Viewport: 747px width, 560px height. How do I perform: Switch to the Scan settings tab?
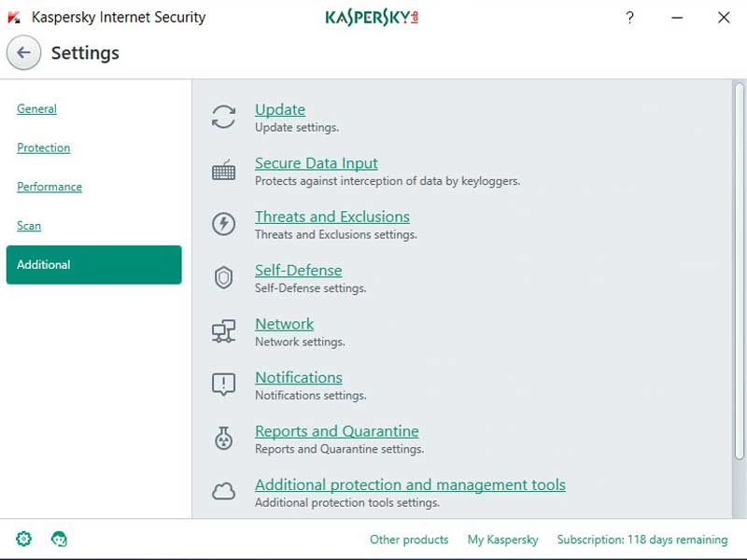(29, 226)
